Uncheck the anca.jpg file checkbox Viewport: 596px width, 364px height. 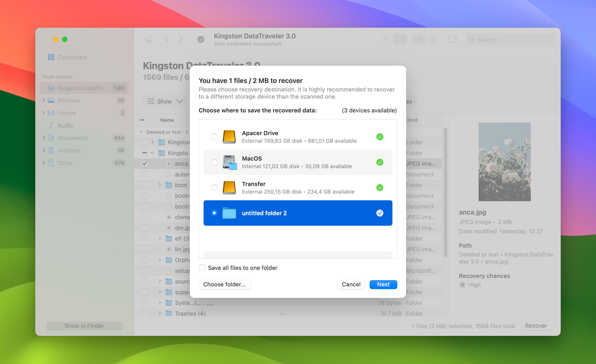[144, 164]
